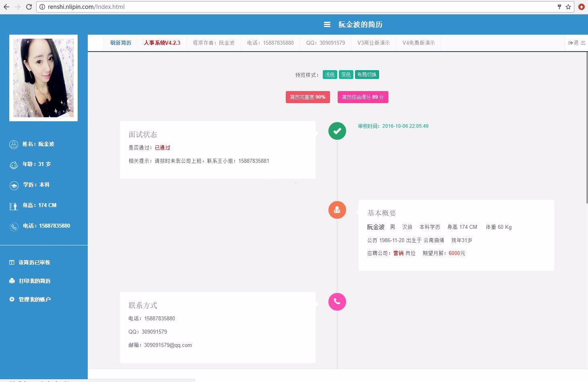Click the 简历综合得分 89 分 badge

pos(363,97)
